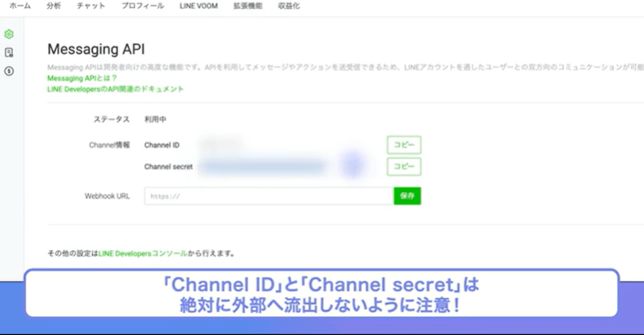Image resolution: width=644 pixels, height=335 pixels.
Task: Go to the ホーム tab
Action: [x=20, y=6]
